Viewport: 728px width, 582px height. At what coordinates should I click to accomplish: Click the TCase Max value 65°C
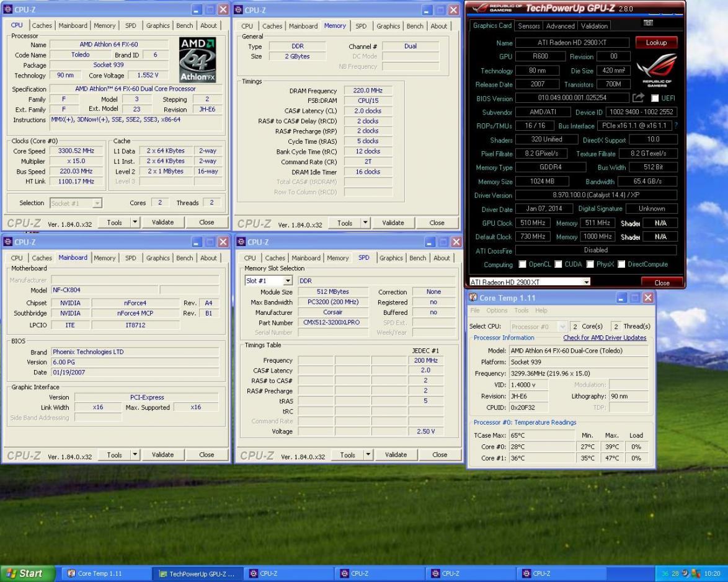point(542,435)
